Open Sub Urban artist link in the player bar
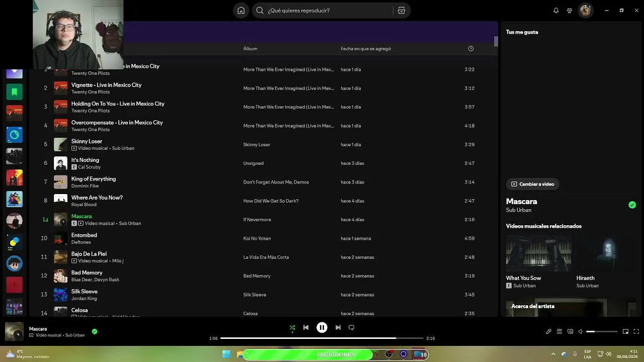 click(75, 335)
